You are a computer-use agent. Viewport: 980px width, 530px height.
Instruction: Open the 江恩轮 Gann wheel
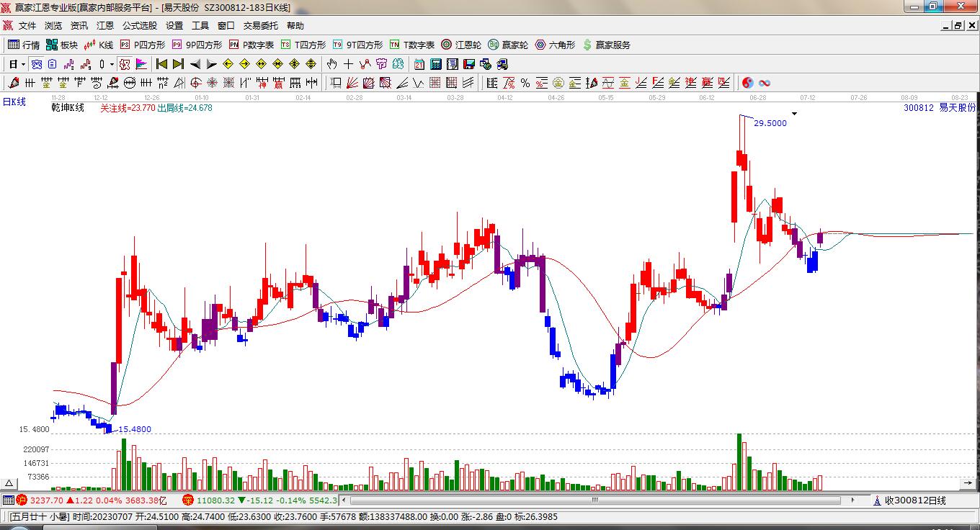coord(461,45)
